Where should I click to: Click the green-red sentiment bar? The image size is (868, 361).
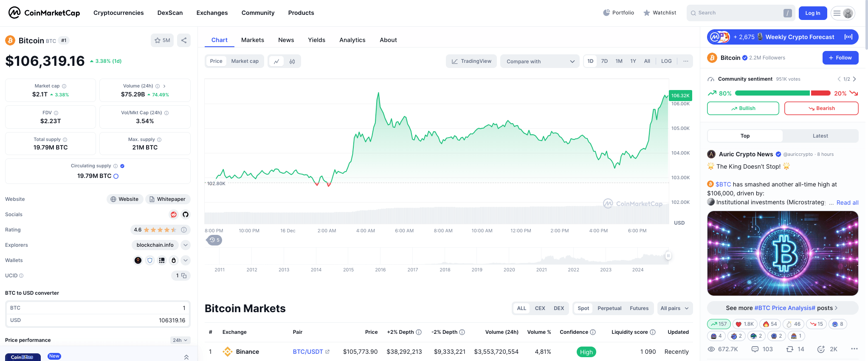tap(783, 93)
